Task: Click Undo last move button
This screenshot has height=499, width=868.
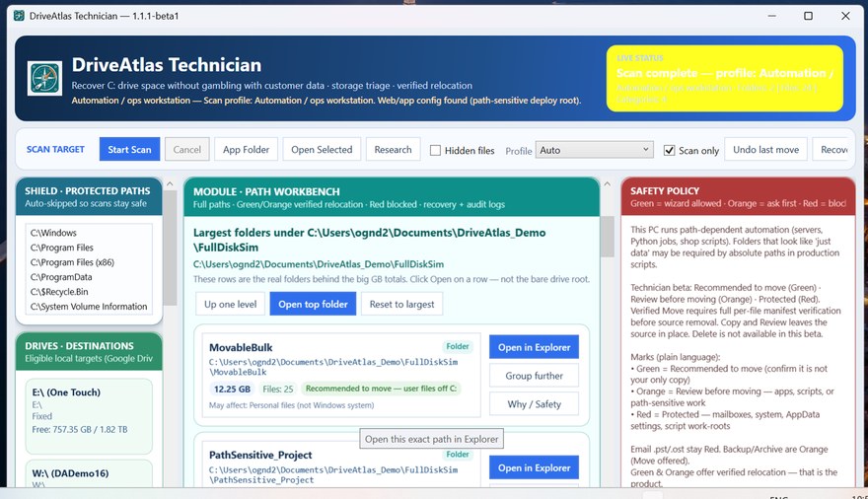Action: [x=765, y=149]
